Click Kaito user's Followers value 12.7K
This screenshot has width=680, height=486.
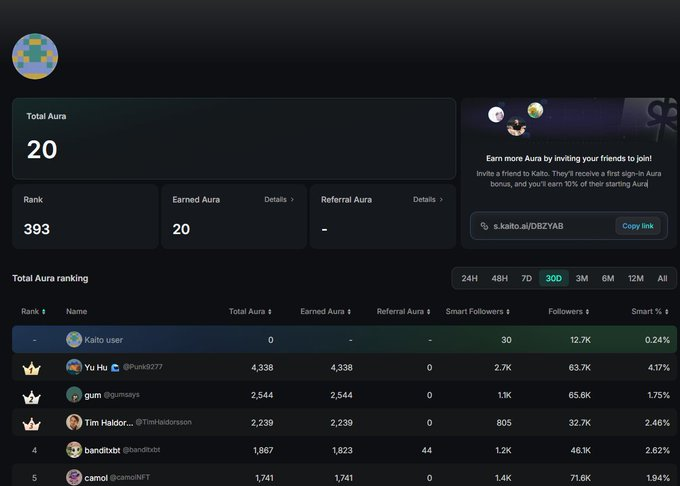click(581, 340)
